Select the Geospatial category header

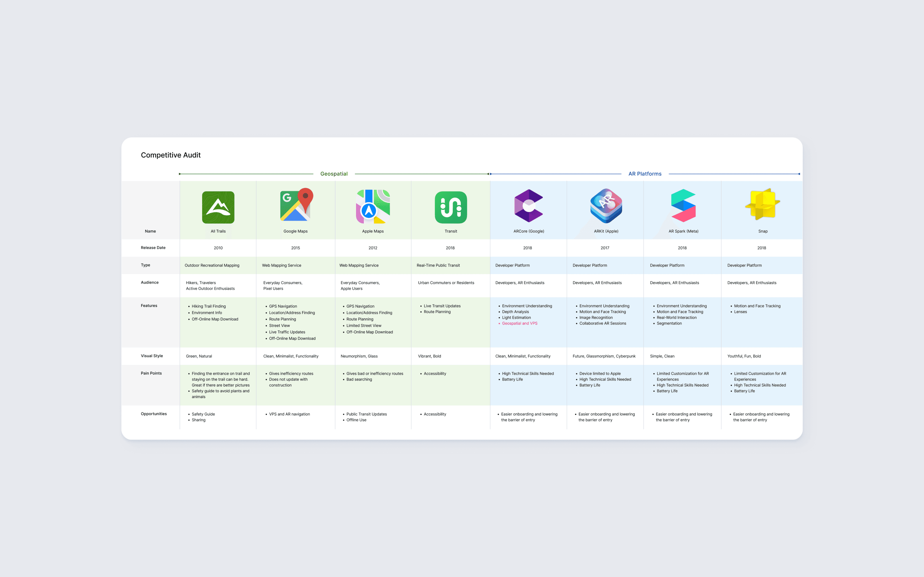coord(334,174)
